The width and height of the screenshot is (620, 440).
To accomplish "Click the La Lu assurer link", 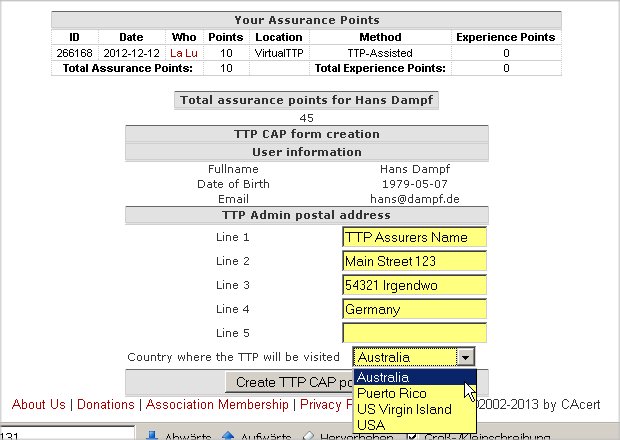I will (184, 52).
